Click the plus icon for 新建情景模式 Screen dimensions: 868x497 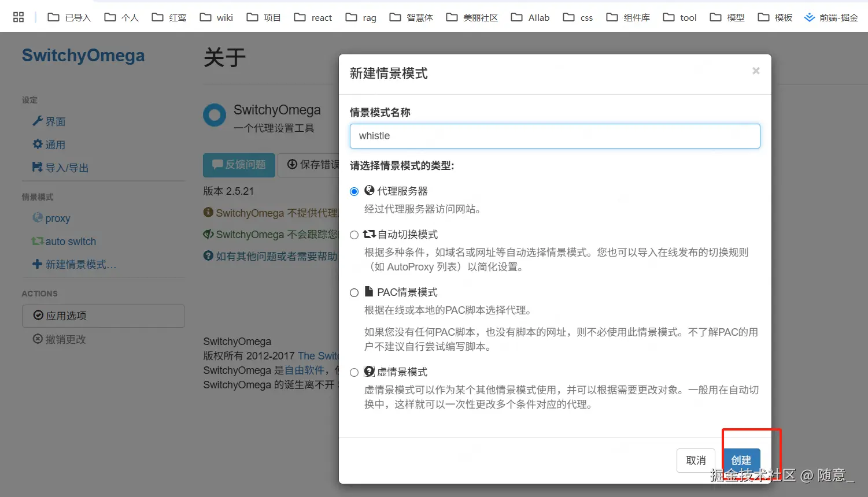(38, 264)
